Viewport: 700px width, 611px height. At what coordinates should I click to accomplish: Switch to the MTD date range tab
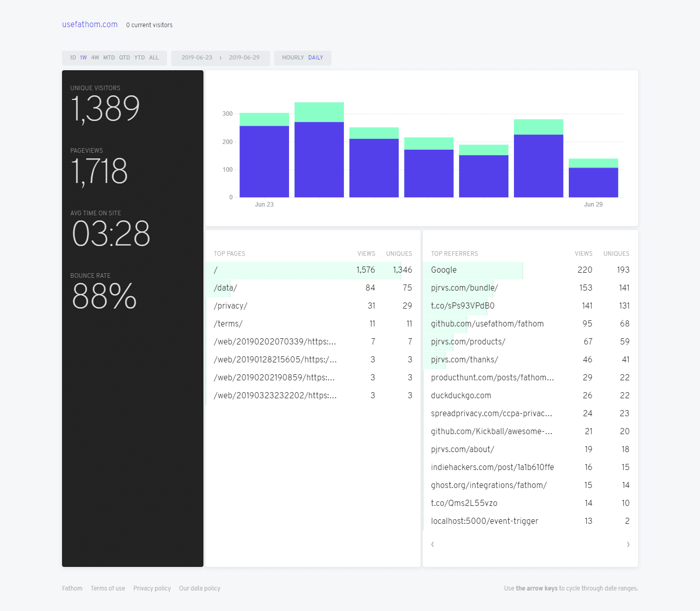pyautogui.click(x=109, y=57)
